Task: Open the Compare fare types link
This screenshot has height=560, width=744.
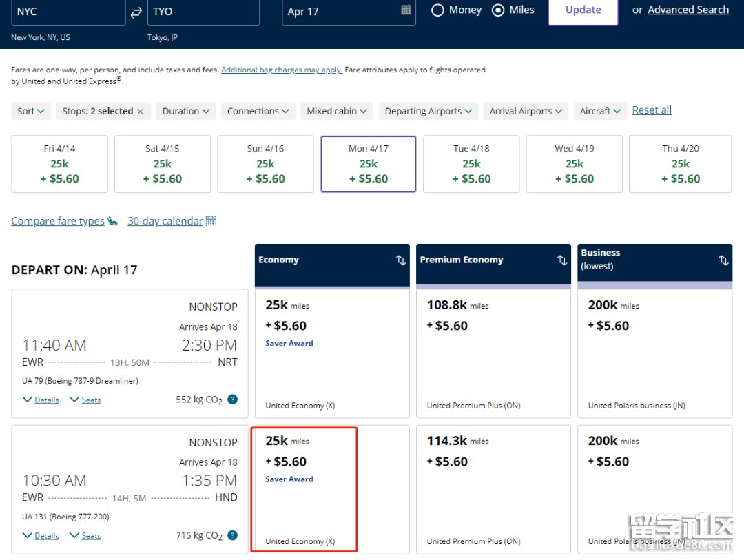Action: point(58,221)
